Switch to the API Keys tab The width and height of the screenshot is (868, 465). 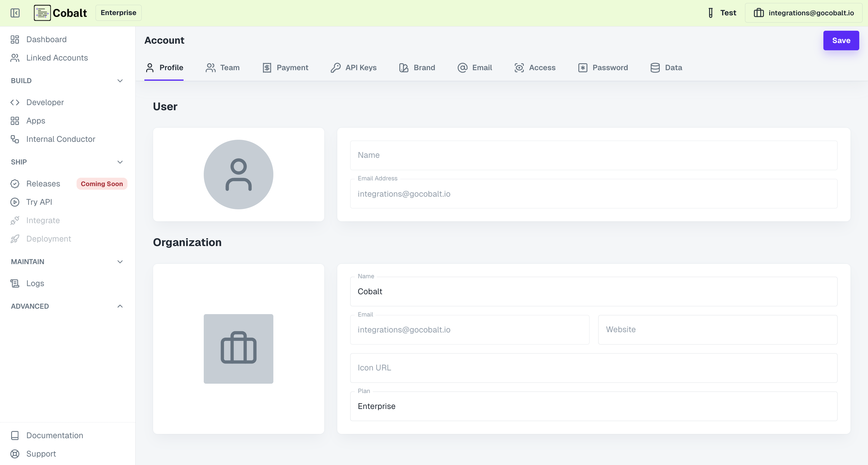coord(354,68)
